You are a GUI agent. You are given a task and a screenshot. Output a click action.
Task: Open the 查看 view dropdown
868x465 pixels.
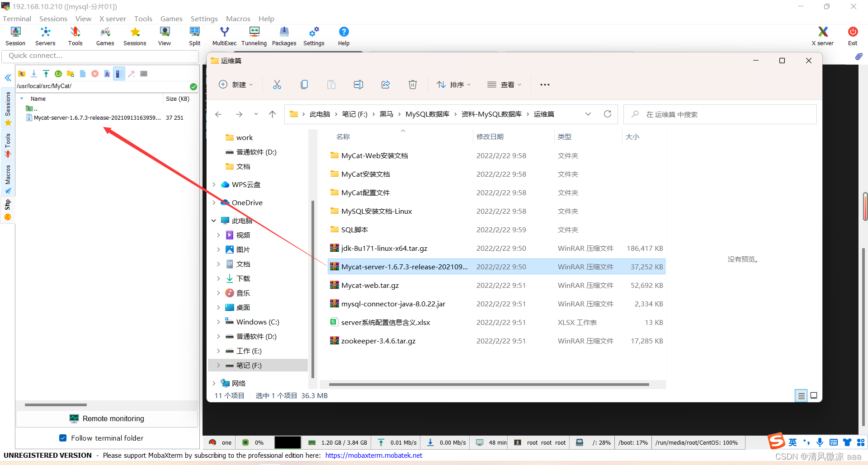coord(505,85)
